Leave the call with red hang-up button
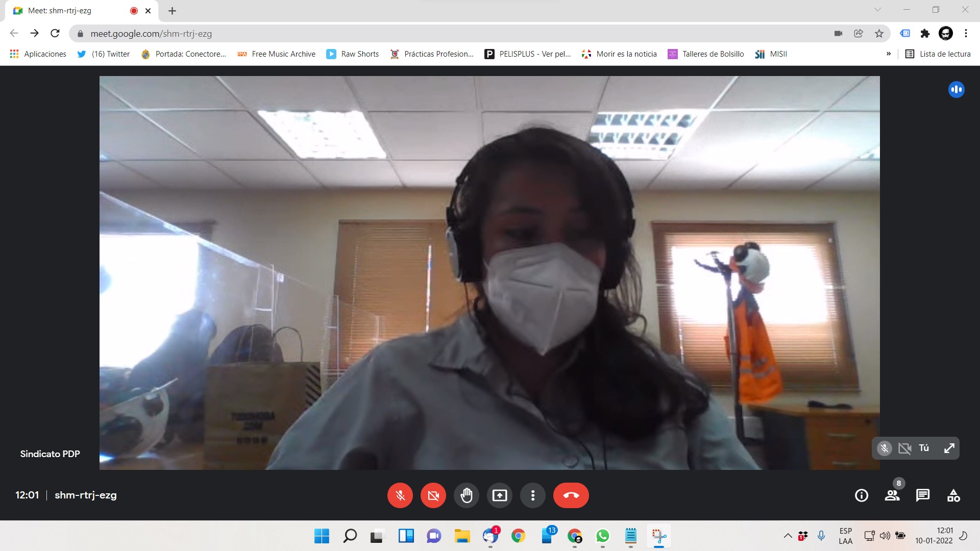The width and height of the screenshot is (980, 551). pos(571,495)
